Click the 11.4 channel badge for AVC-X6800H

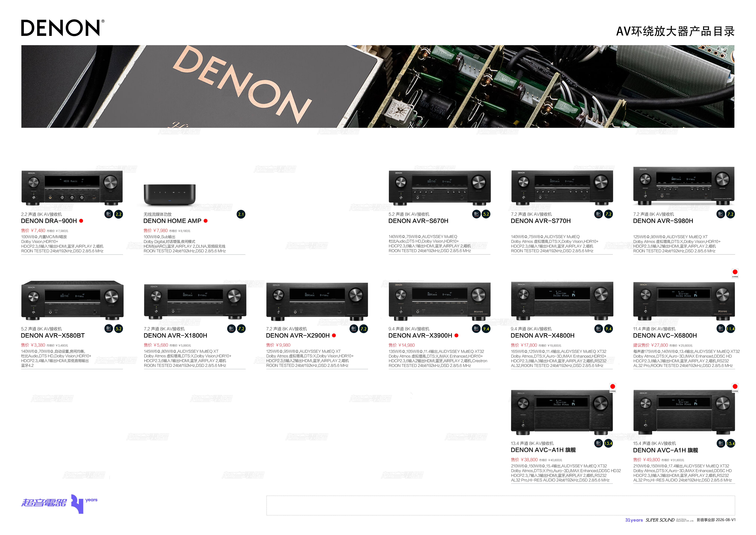pos(731,329)
